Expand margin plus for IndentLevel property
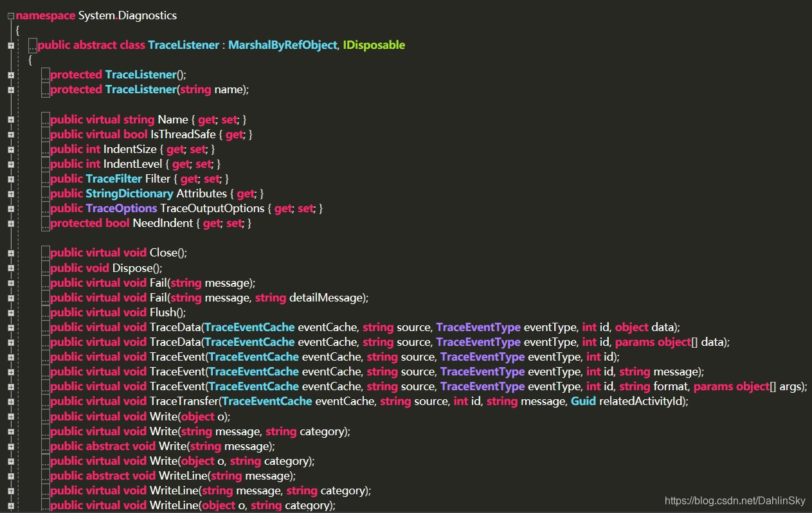The image size is (812, 513). (11, 164)
